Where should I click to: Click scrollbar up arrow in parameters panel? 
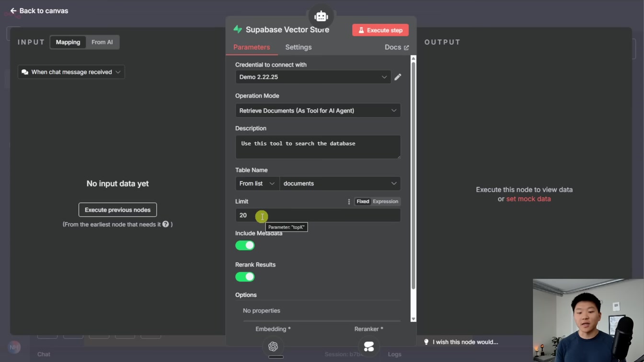414,58
